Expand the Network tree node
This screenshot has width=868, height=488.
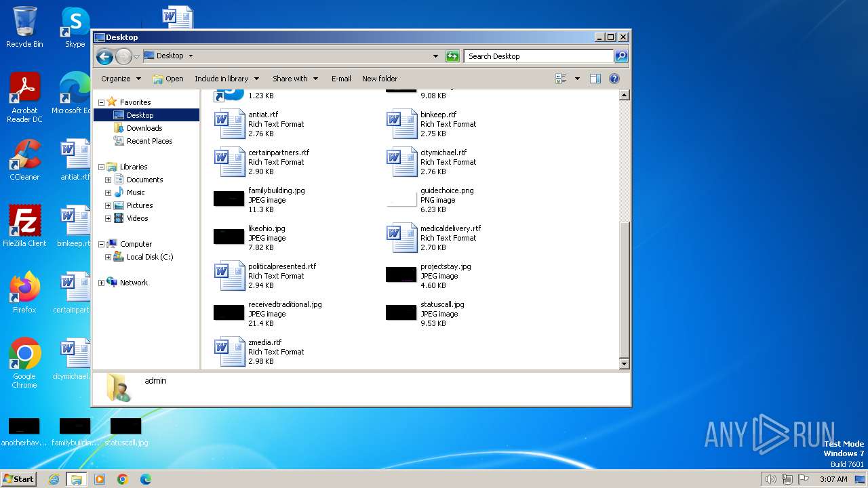101,283
